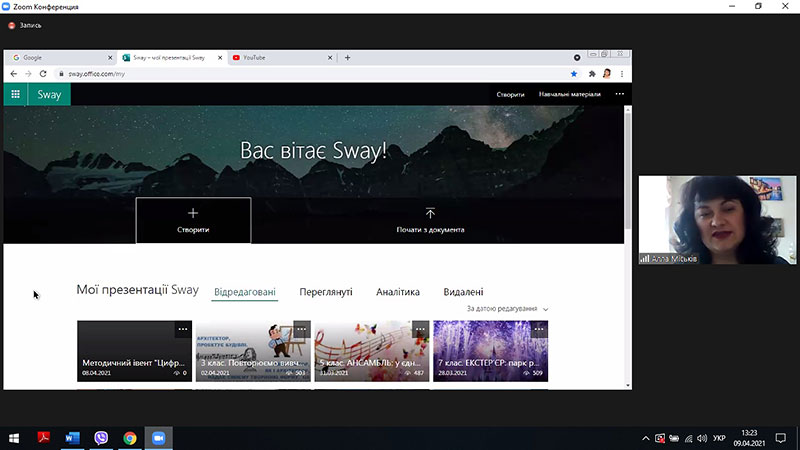
Task: Open the 5 клас АНСАМБЛЬ presentation thumbnail
Action: click(371, 351)
